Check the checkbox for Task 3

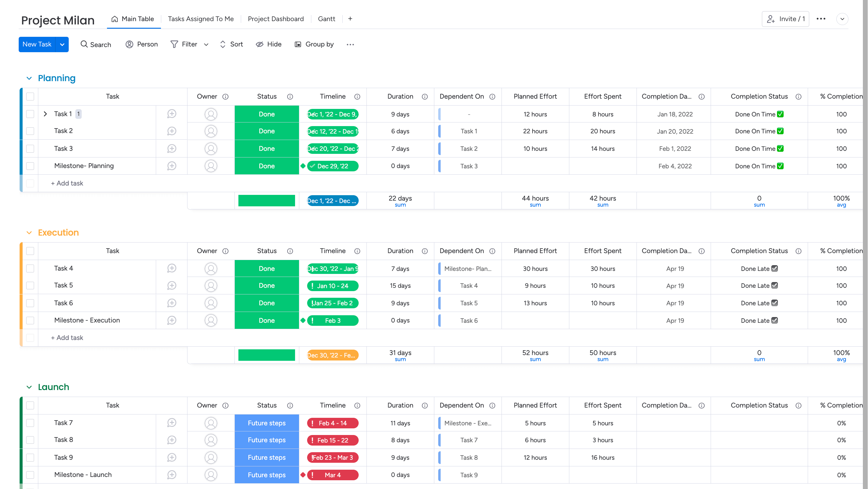[30, 149]
